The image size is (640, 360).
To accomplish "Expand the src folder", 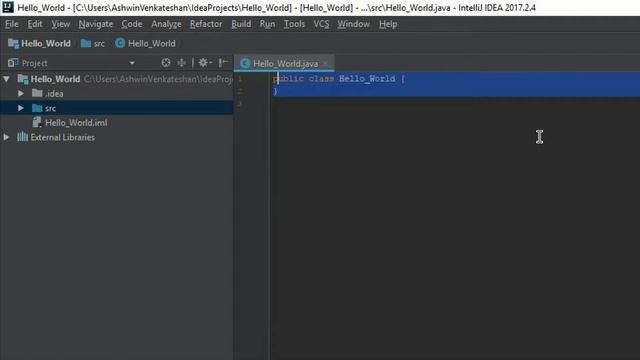I will pyautogui.click(x=21, y=108).
